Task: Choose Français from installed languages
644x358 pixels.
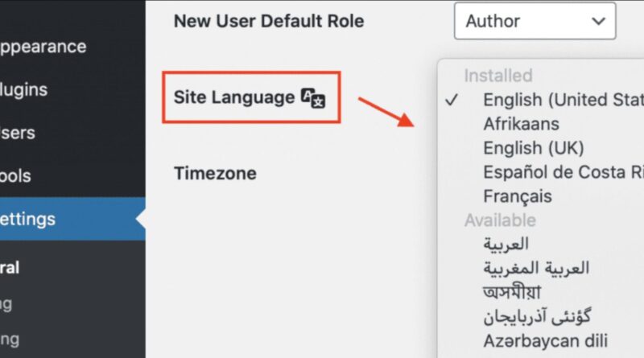Action: pyautogui.click(x=518, y=195)
